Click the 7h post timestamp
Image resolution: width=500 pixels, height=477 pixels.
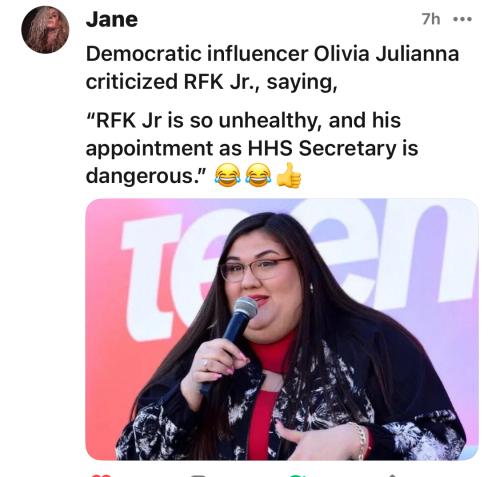(x=431, y=19)
